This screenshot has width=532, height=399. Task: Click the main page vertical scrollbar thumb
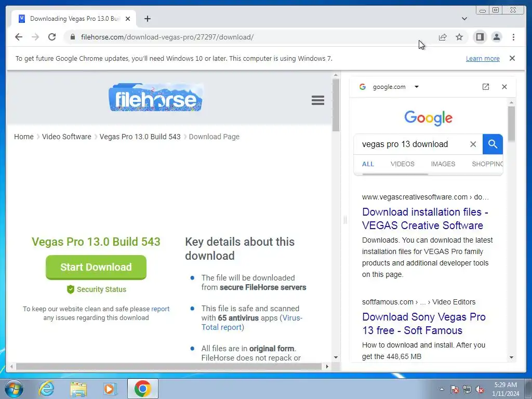pyautogui.click(x=336, y=105)
